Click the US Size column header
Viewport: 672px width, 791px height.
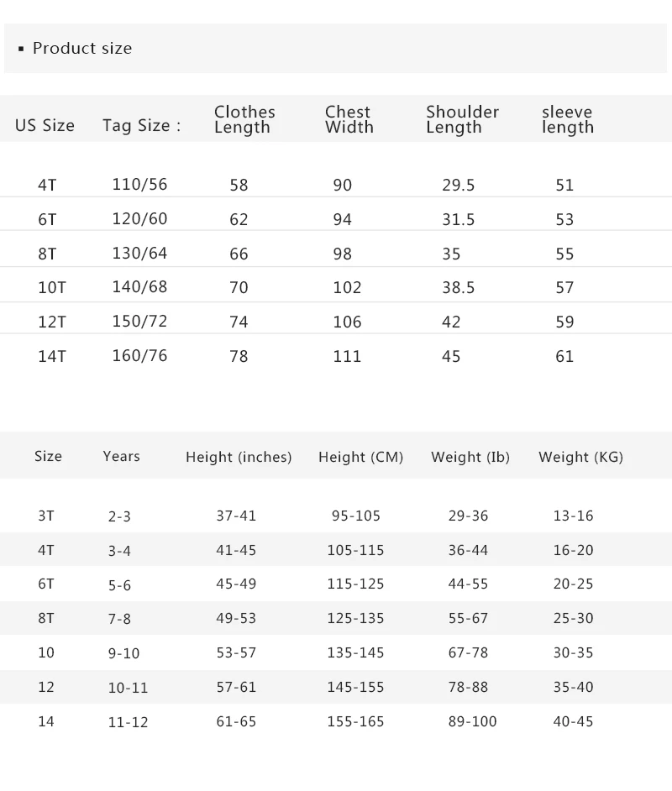click(x=45, y=126)
